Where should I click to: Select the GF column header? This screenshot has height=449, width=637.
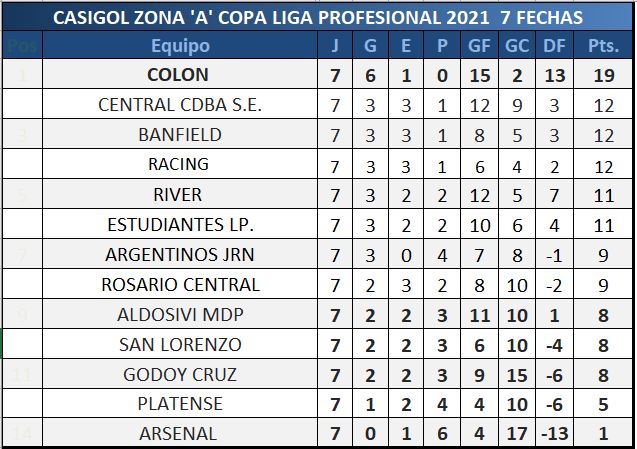tap(478, 46)
